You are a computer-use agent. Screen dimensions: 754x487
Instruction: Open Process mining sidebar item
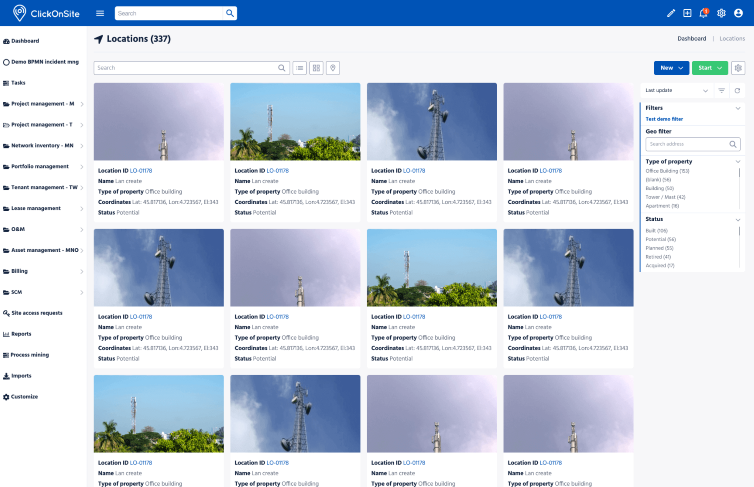[26, 355]
